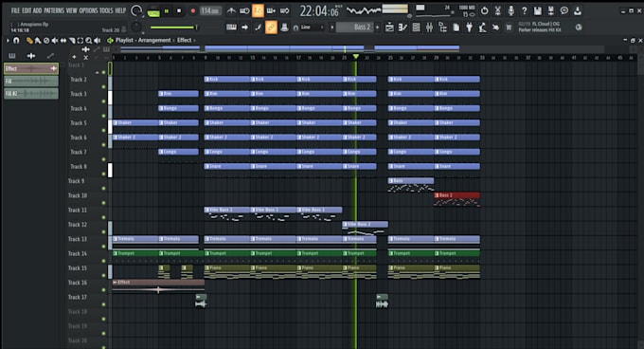This screenshot has width=644, height=349.
Task: Open the EDIT menu
Action: click(x=27, y=10)
